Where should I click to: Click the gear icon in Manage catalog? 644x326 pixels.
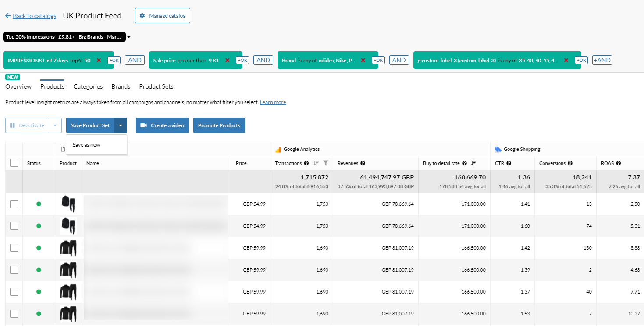click(142, 16)
